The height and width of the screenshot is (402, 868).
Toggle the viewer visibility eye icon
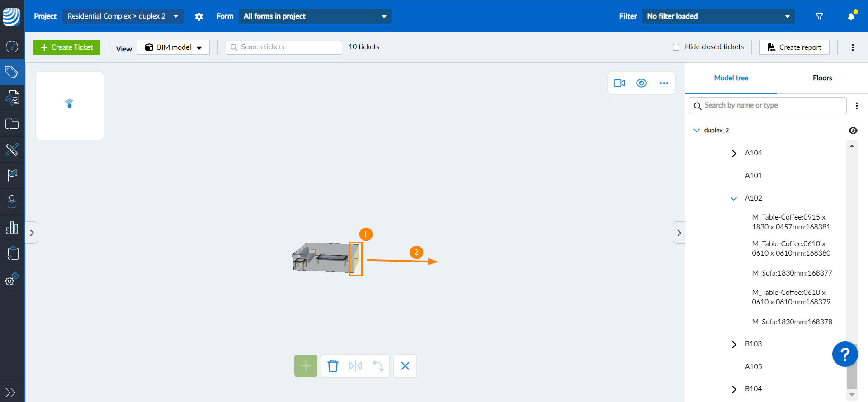click(x=641, y=83)
